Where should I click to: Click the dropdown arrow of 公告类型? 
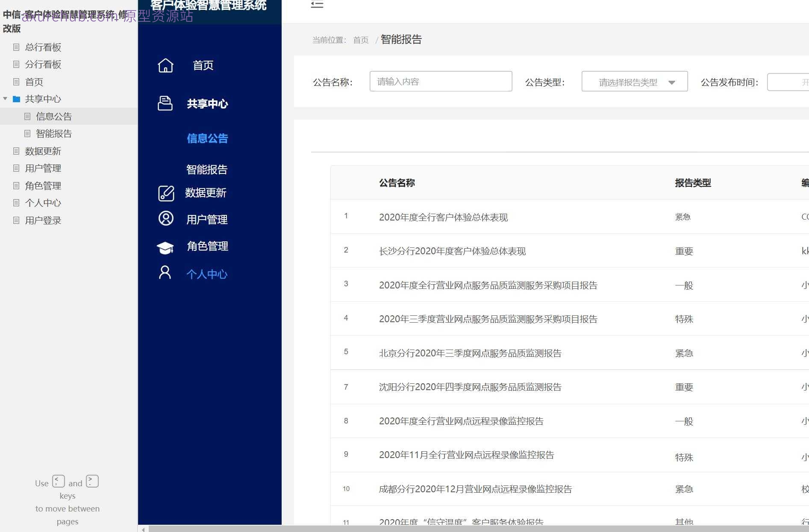tap(672, 82)
